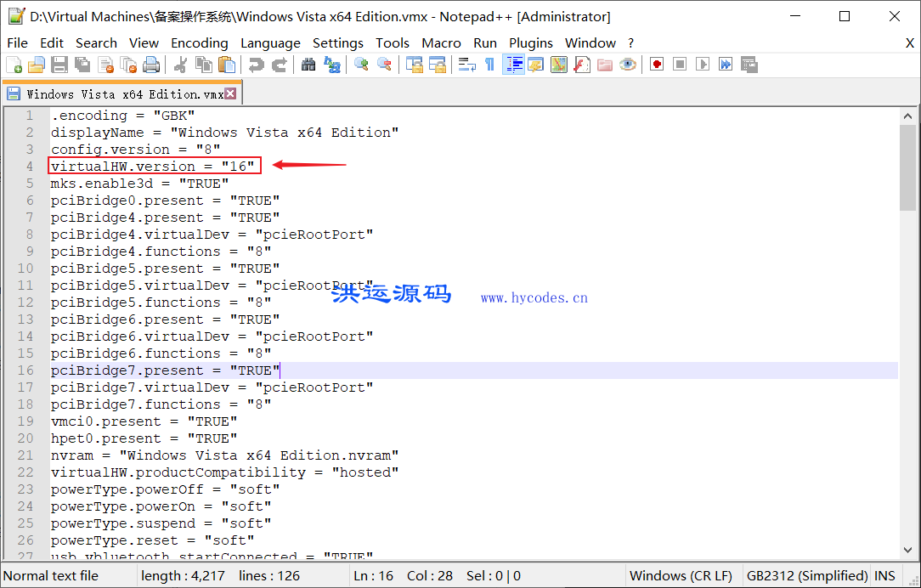Open the Run menu
This screenshot has height=588, width=921.
point(485,42)
